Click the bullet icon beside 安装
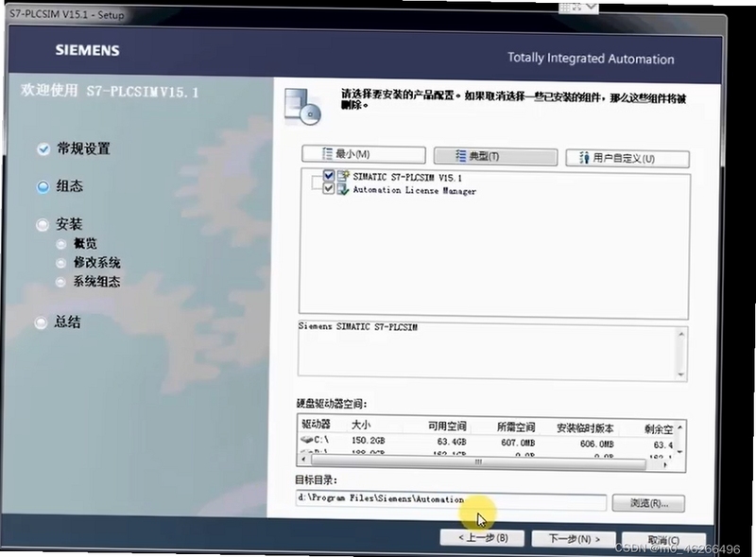Viewport: 756px width, 557px height. (43, 224)
